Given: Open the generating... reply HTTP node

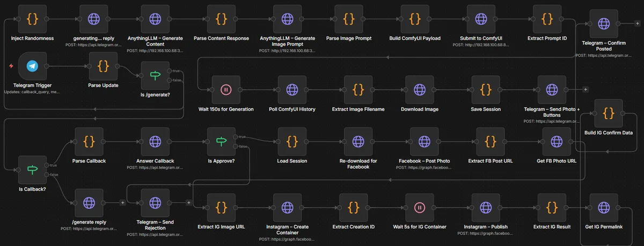Looking at the screenshot, I should click(93, 19).
